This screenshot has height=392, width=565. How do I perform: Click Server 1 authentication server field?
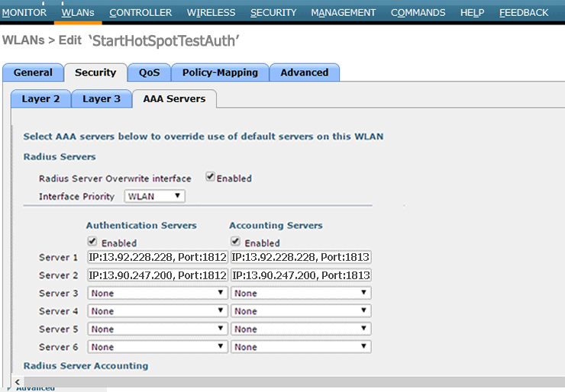157,257
